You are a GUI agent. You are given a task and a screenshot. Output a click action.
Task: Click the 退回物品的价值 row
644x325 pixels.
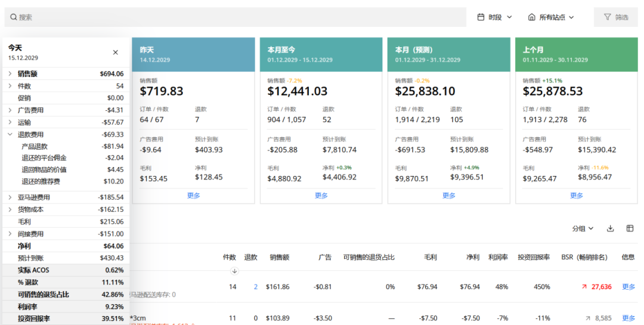click(66, 170)
